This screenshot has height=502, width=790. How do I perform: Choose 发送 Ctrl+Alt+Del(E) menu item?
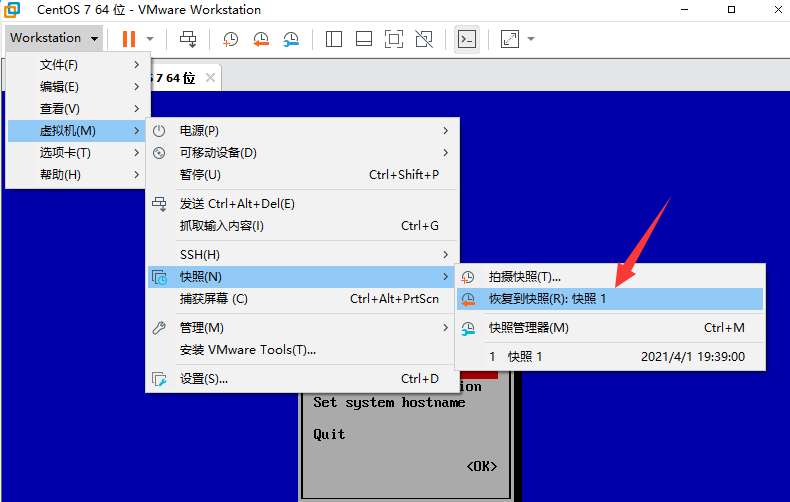[302, 204]
